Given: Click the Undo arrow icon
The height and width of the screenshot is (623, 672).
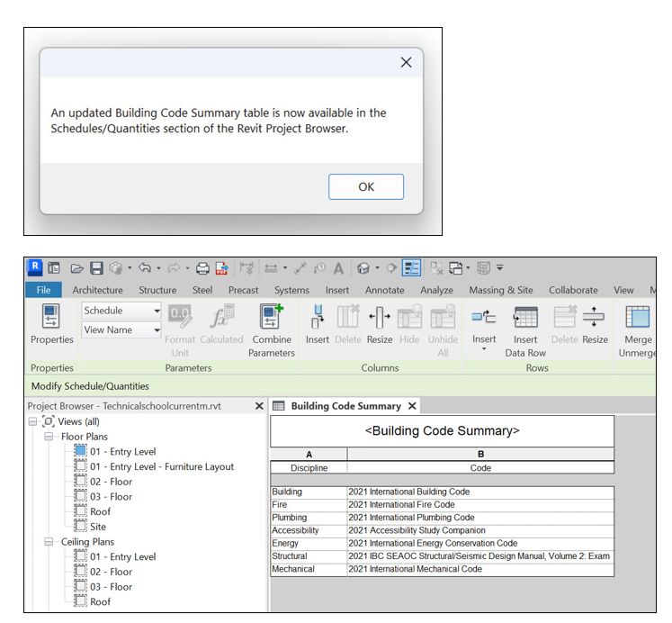Looking at the screenshot, I should coord(145,268).
